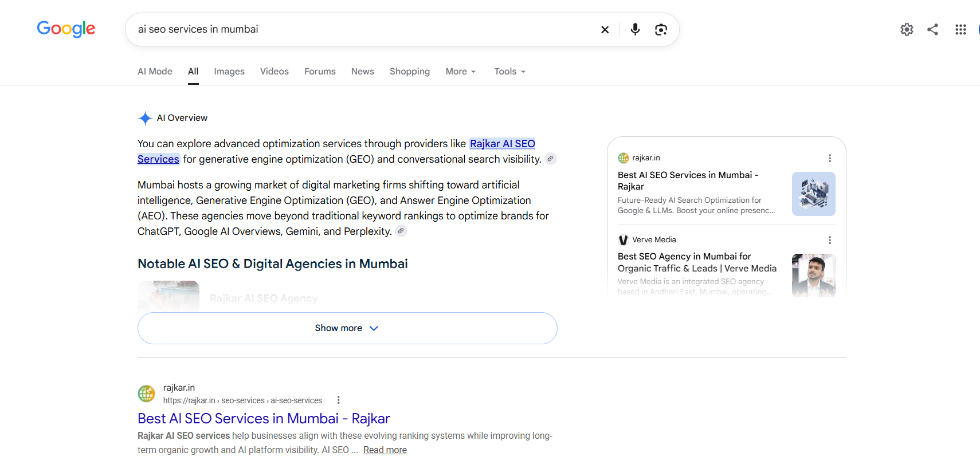Viewport: 980px width, 468px height.
Task: Open the Shopping tab
Action: pyautogui.click(x=410, y=72)
